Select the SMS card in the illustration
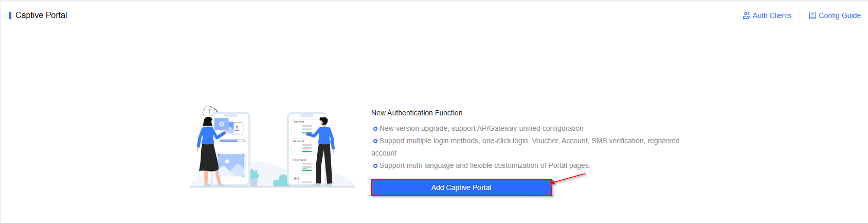The width and height of the screenshot is (868, 223). pyautogui.click(x=303, y=180)
